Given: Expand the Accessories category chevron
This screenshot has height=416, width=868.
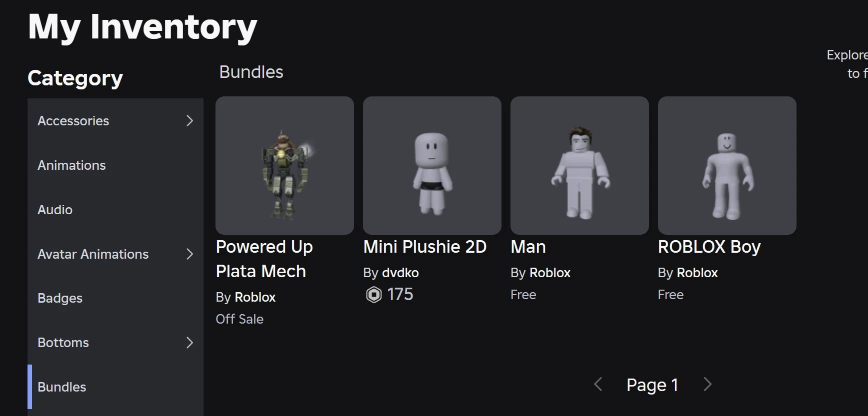Looking at the screenshot, I should (189, 121).
